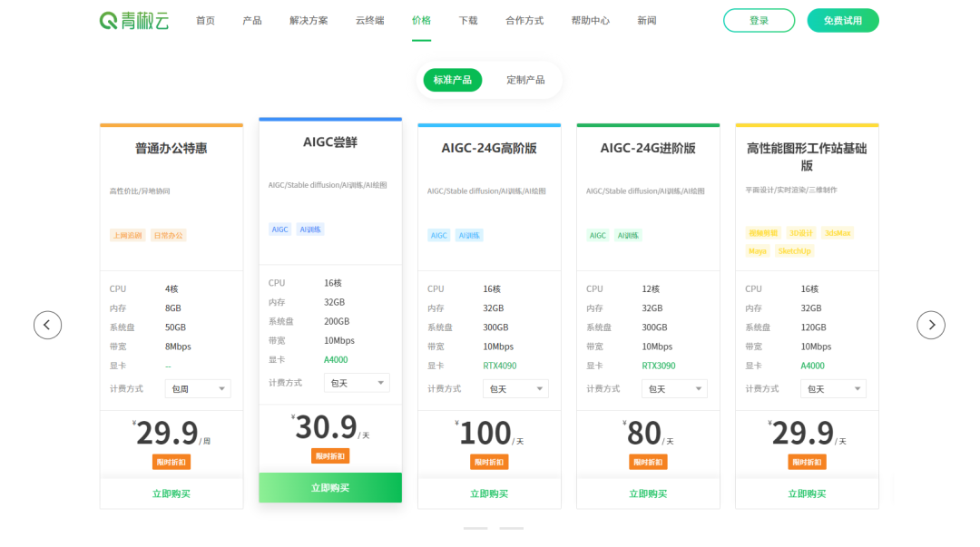
Task: Click Maya tag
Action: click(758, 251)
